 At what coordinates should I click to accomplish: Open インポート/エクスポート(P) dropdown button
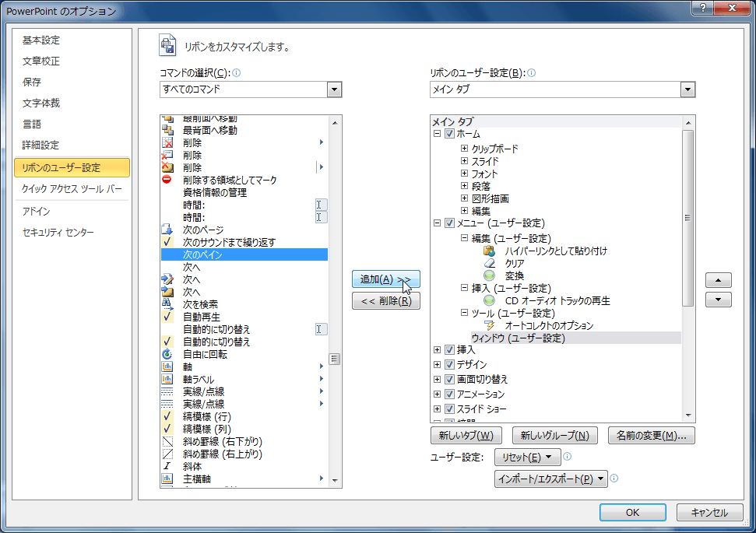tap(550, 479)
